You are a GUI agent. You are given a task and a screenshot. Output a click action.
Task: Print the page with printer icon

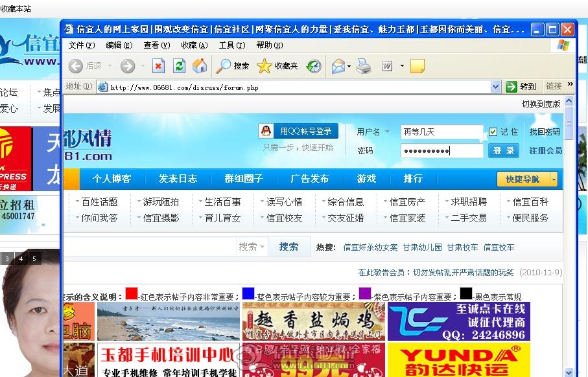[364, 66]
